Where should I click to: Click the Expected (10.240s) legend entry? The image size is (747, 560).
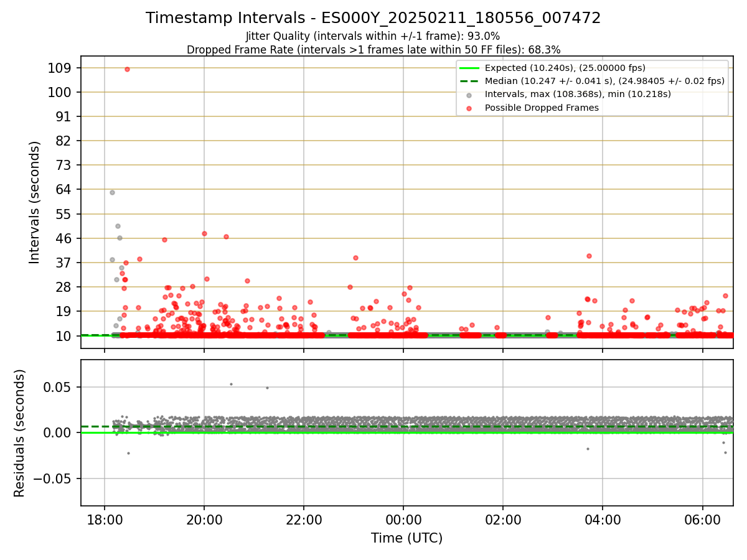click(565, 68)
